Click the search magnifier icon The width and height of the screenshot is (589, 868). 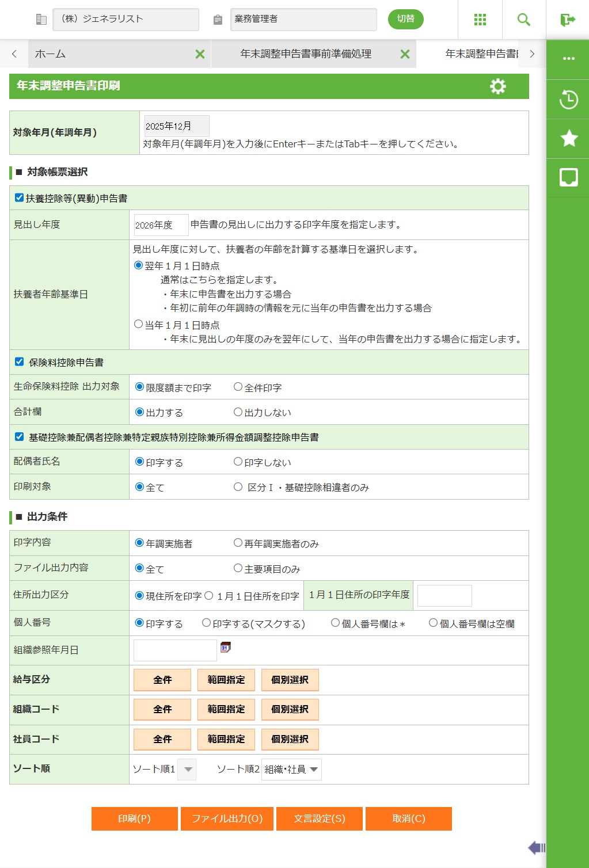coord(523,20)
